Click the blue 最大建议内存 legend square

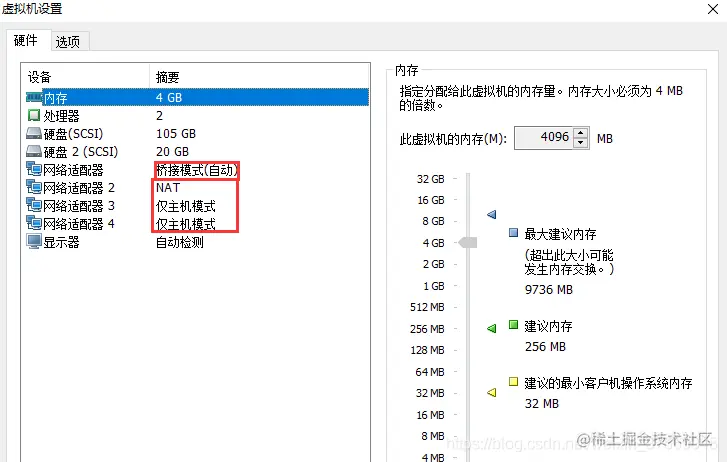tap(513, 232)
